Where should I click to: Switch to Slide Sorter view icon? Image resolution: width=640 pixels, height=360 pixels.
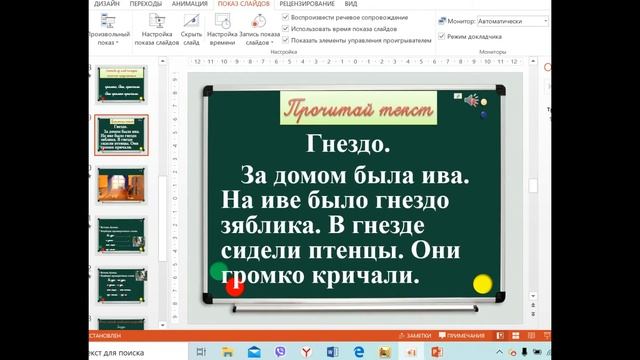(516, 336)
